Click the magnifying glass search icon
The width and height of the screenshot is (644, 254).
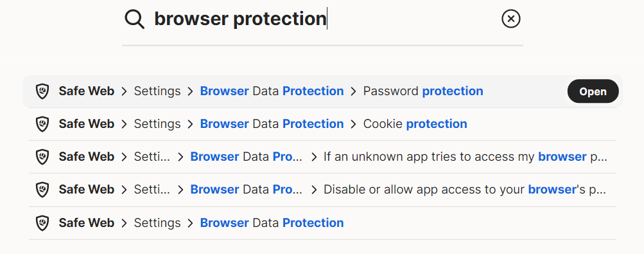pos(135,19)
